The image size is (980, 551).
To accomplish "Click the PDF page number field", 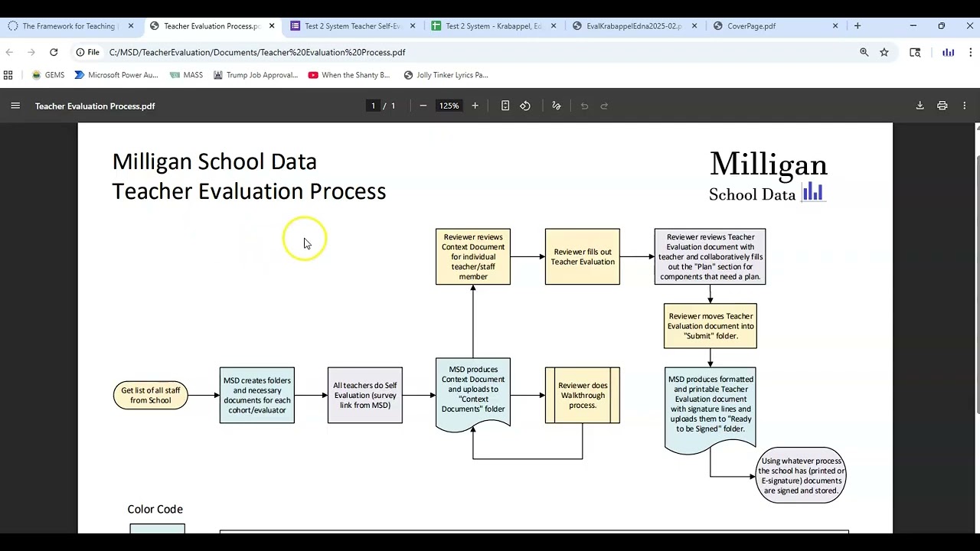I will point(374,106).
